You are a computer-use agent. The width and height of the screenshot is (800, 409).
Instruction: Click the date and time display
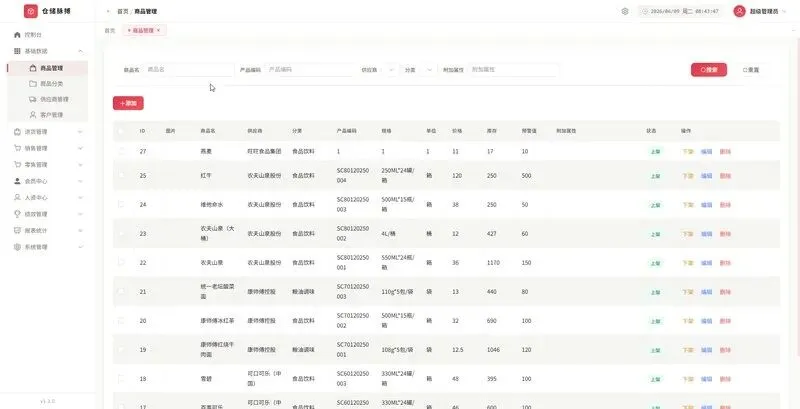coord(681,11)
